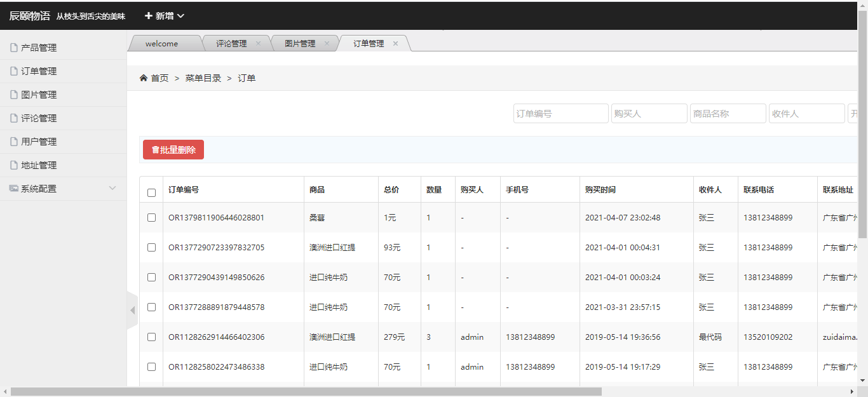Check the box for order OR1379811906446028801
The width and height of the screenshot is (868, 397).
coord(151,217)
